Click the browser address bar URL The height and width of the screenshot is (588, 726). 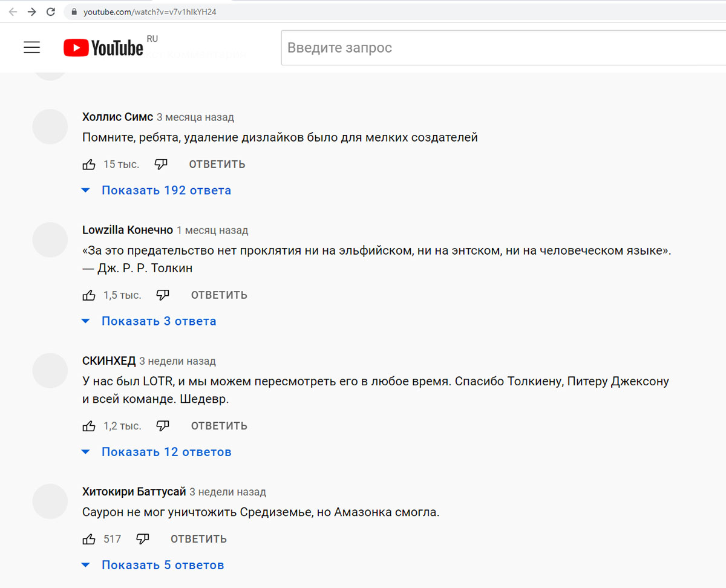[150, 11]
